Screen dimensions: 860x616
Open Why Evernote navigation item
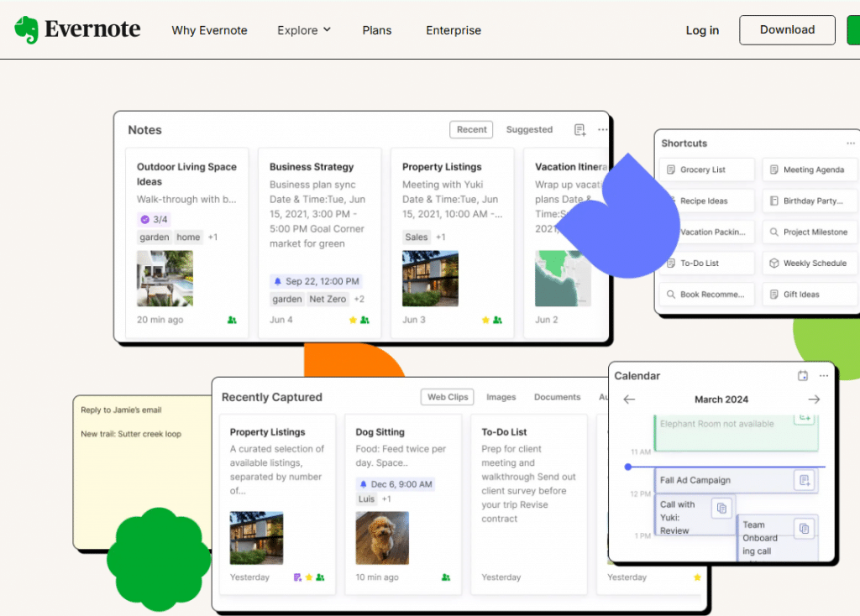[x=209, y=30]
